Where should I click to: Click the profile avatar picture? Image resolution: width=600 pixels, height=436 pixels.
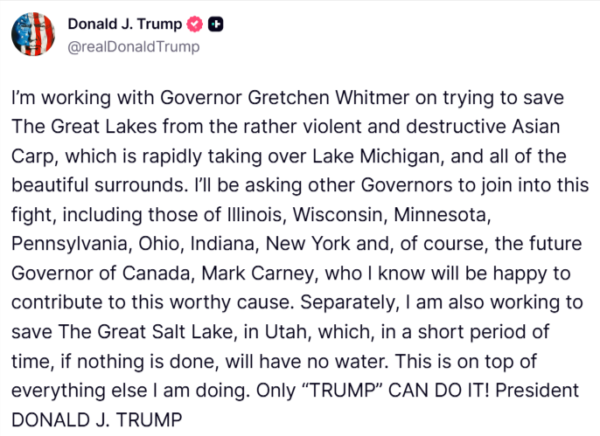coord(32,35)
